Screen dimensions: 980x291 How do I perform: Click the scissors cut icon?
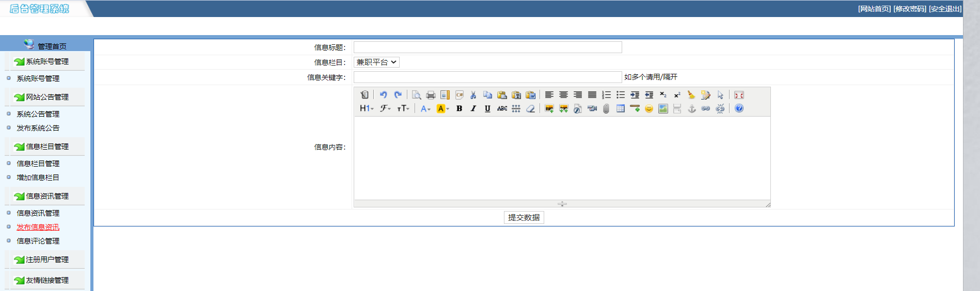[x=473, y=95]
